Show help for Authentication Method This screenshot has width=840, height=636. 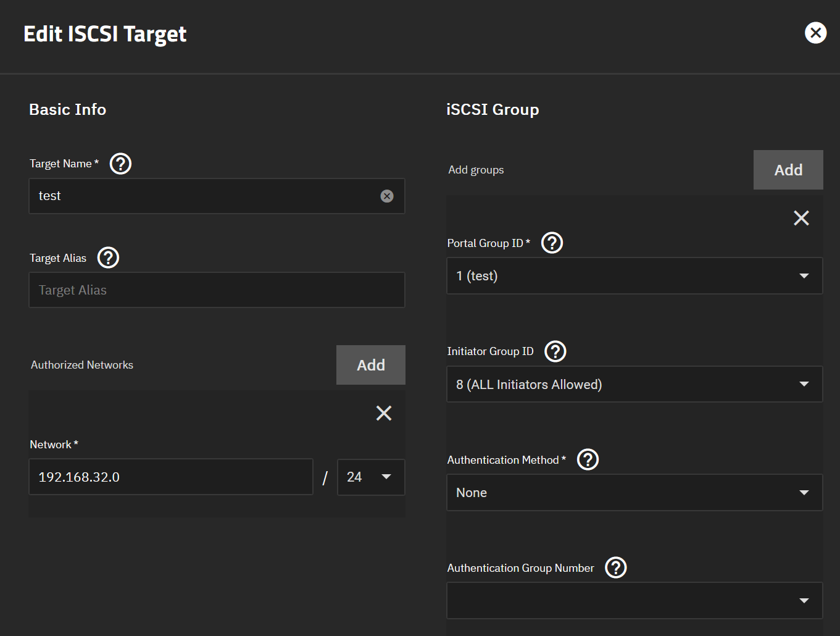[588, 459]
